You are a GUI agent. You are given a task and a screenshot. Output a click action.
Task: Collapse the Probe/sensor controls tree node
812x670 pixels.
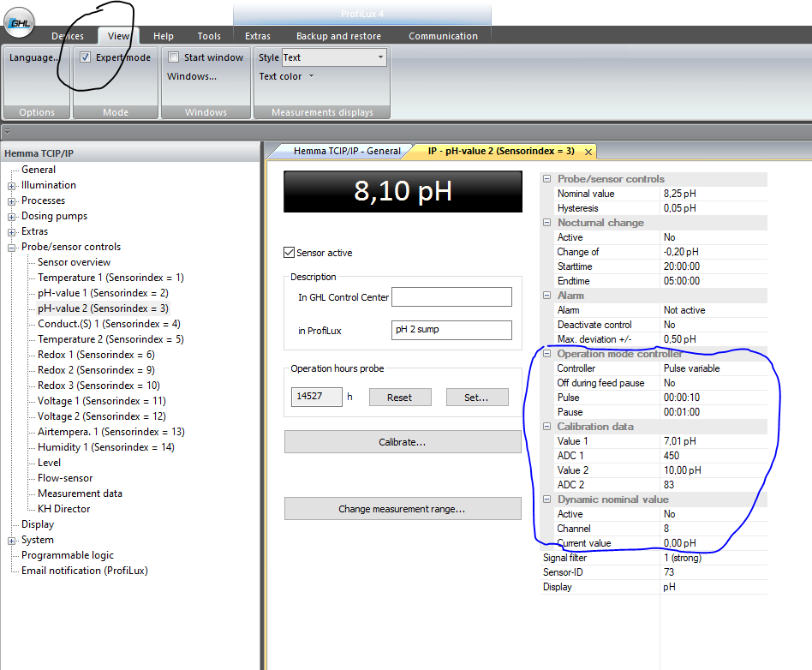click(11, 248)
